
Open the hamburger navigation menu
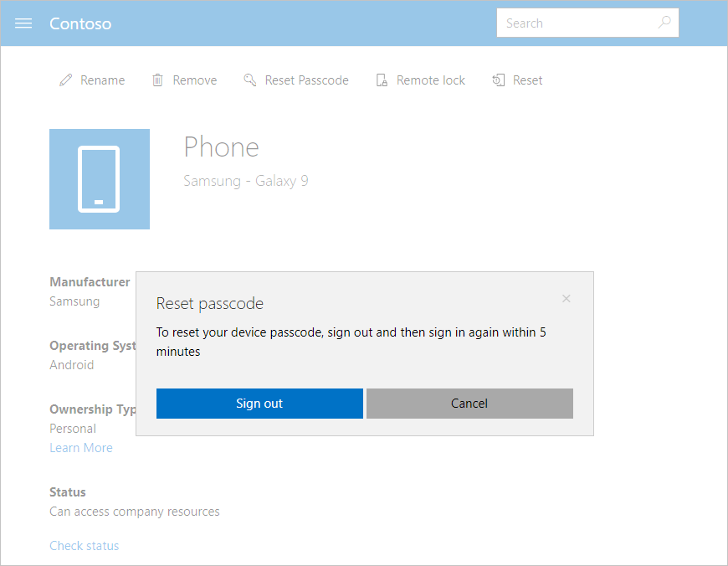click(23, 23)
